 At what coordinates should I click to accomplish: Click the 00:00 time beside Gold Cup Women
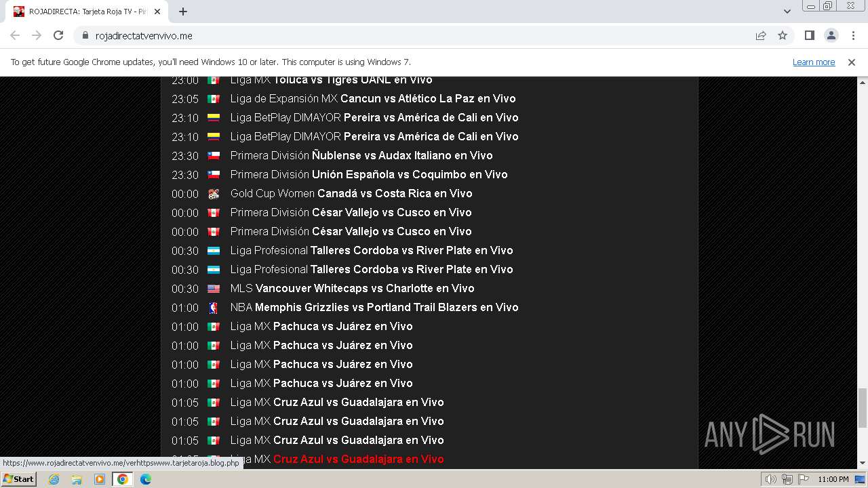tap(185, 194)
